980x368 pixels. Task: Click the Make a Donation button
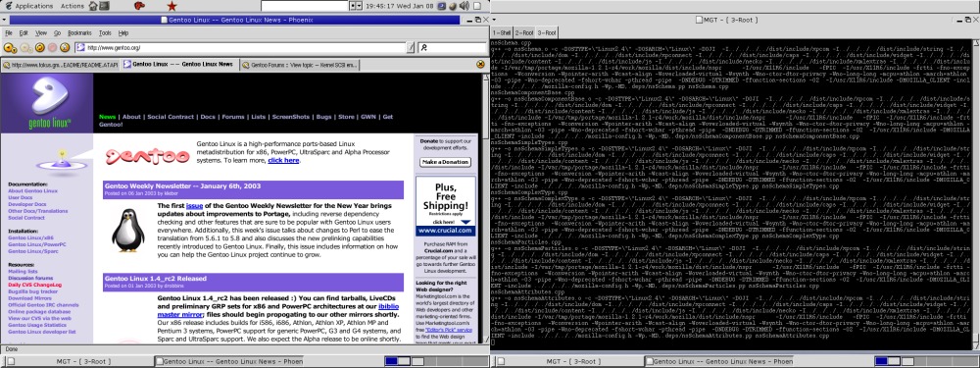(445, 162)
